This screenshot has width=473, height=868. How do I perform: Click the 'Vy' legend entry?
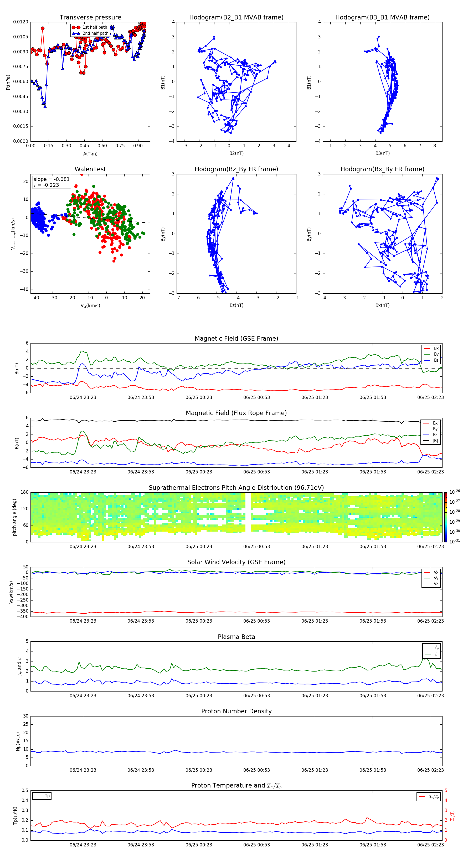431,578
